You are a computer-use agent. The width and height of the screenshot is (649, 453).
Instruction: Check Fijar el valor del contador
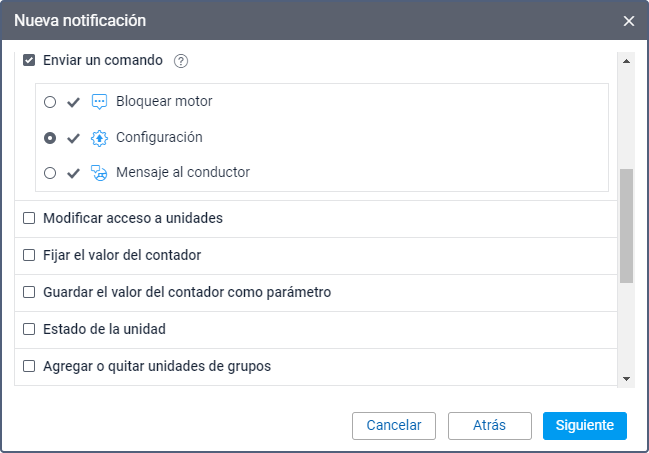pyautogui.click(x=29, y=255)
